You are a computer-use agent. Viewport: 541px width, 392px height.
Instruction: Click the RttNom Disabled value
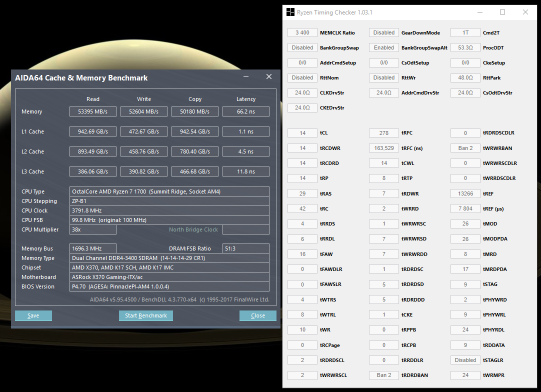click(x=302, y=77)
